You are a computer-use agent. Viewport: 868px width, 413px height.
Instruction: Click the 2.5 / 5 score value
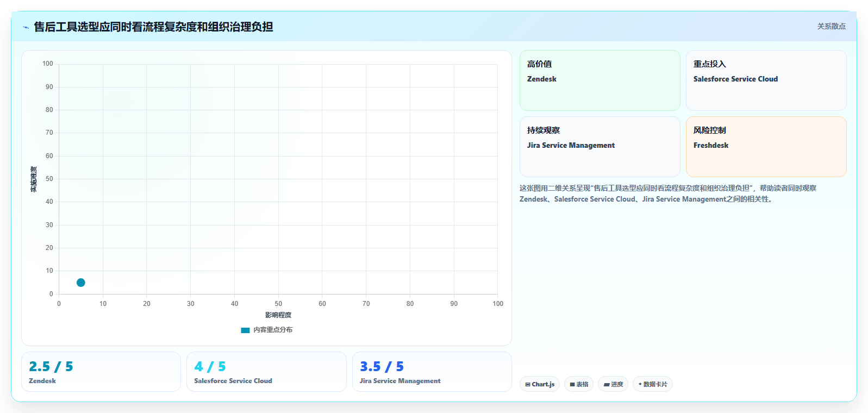(x=51, y=367)
